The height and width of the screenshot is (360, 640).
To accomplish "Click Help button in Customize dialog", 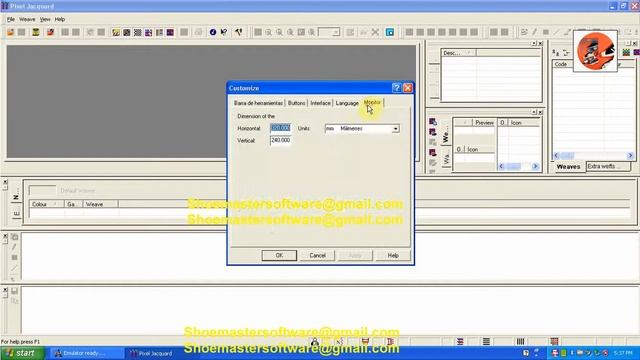I will pyautogui.click(x=393, y=256).
